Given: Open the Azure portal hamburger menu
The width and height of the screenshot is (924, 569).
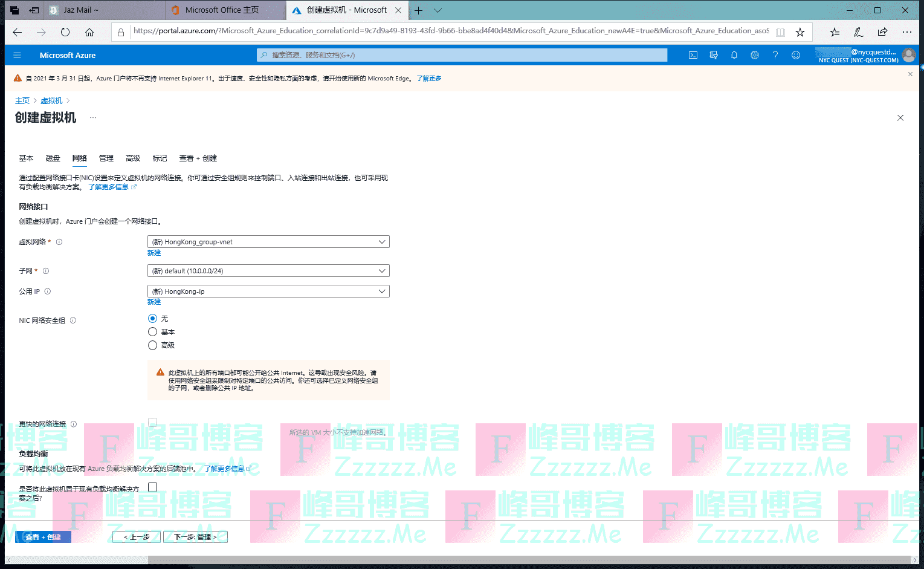Looking at the screenshot, I should pos(17,55).
